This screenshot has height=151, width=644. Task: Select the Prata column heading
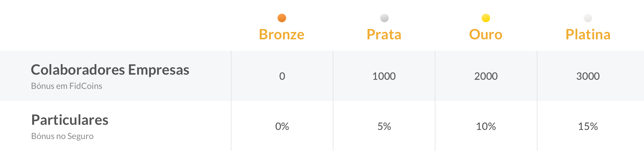[x=384, y=34]
